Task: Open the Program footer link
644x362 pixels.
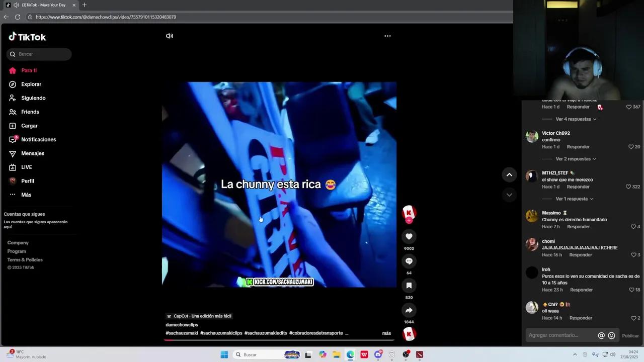Action: click(17, 251)
